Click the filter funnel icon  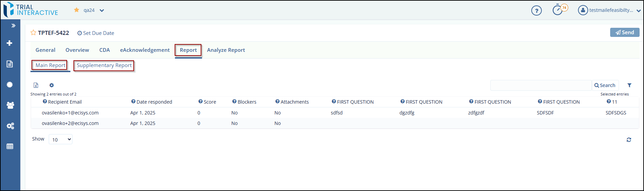click(629, 85)
